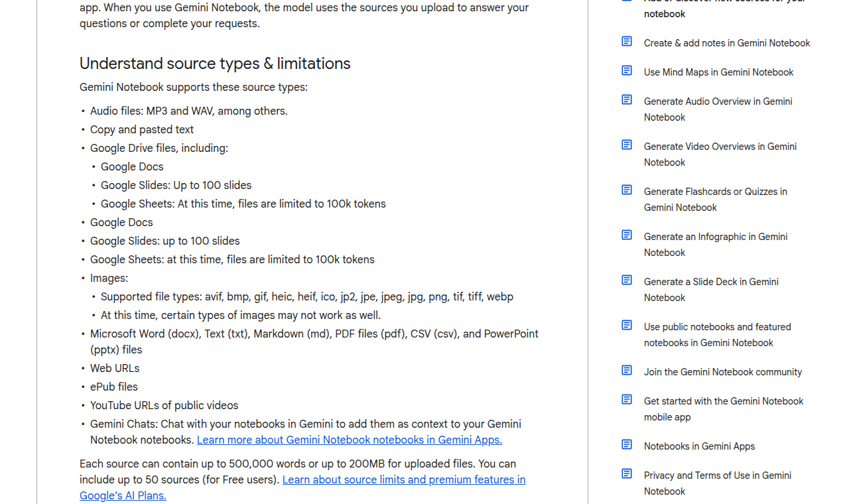The width and height of the screenshot is (849, 504).
Task: Click the icon beside Generate Flashcards or Quizzes
Action: pos(627,190)
